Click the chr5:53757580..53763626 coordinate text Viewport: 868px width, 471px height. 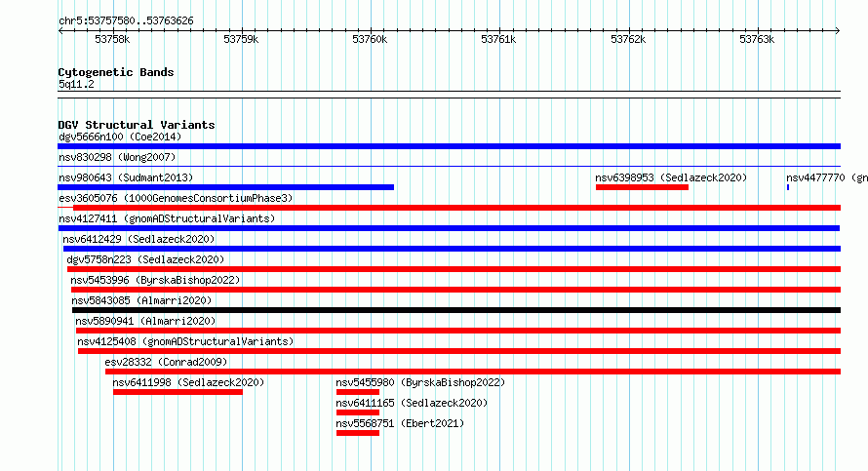[x=126, y=21]
